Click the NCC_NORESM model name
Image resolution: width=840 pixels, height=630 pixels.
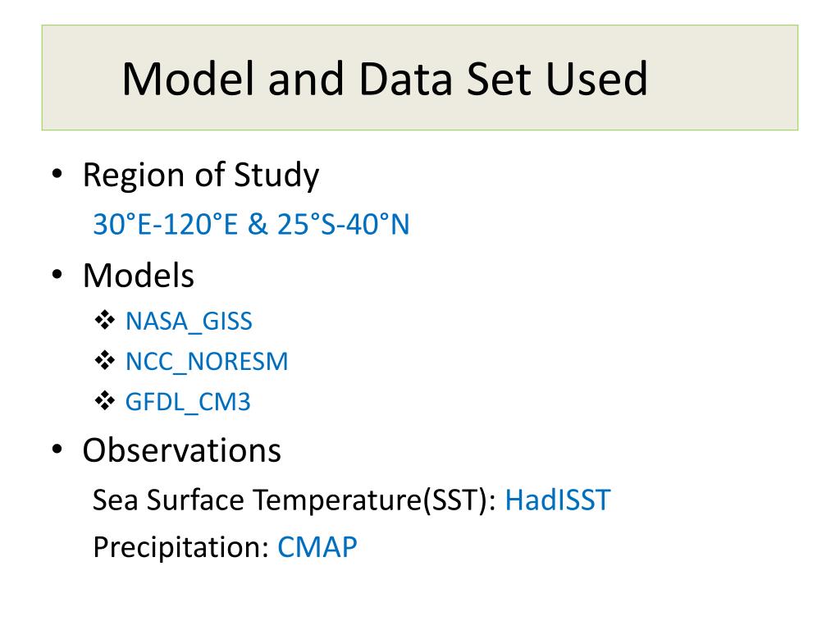tap(207, 362)
